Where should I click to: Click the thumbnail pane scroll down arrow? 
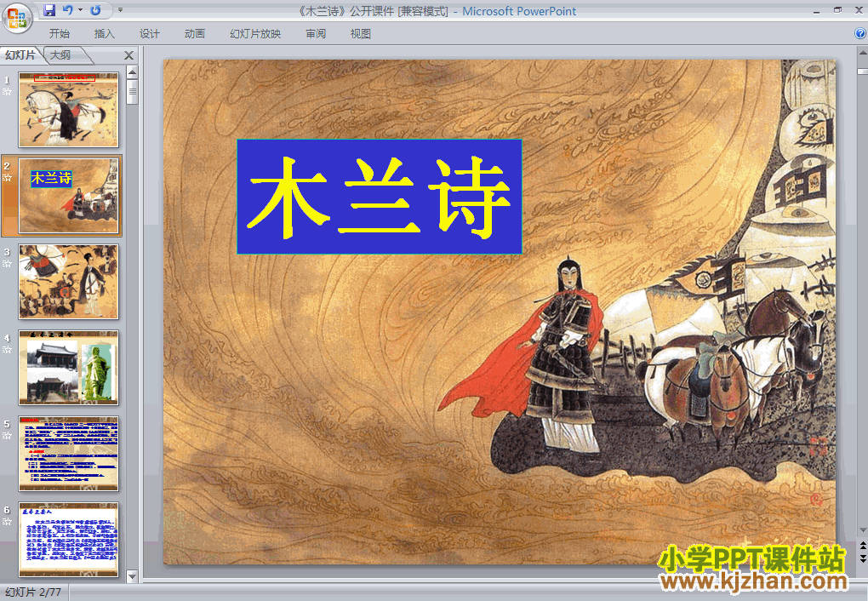point(132,576)
